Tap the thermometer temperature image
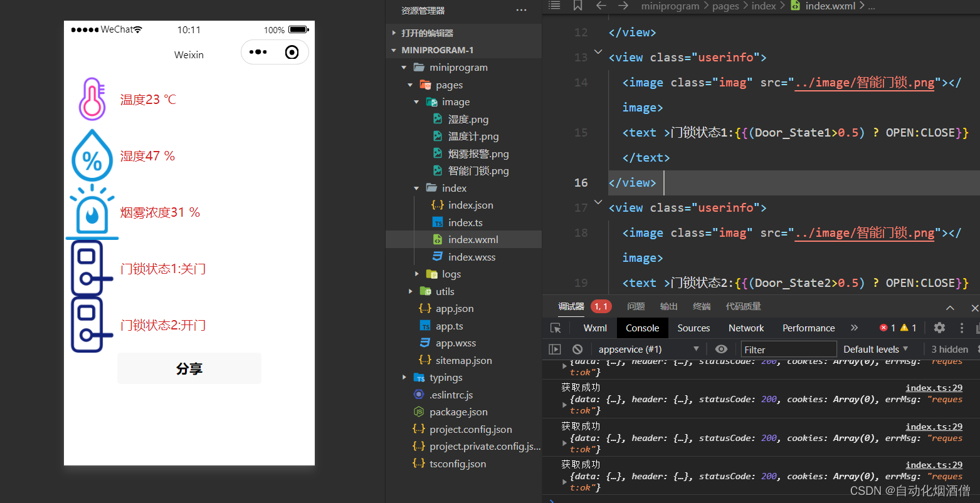The image size is (980, 503). point(92,99)
